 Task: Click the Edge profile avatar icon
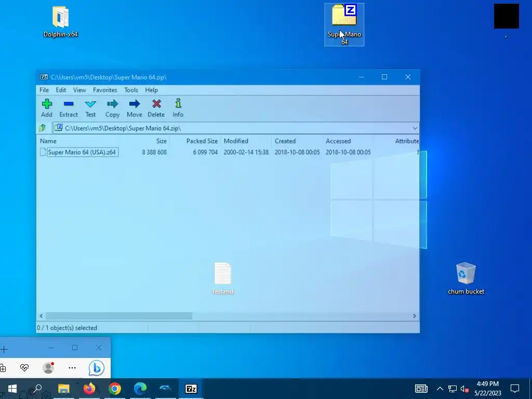[48, 368]
